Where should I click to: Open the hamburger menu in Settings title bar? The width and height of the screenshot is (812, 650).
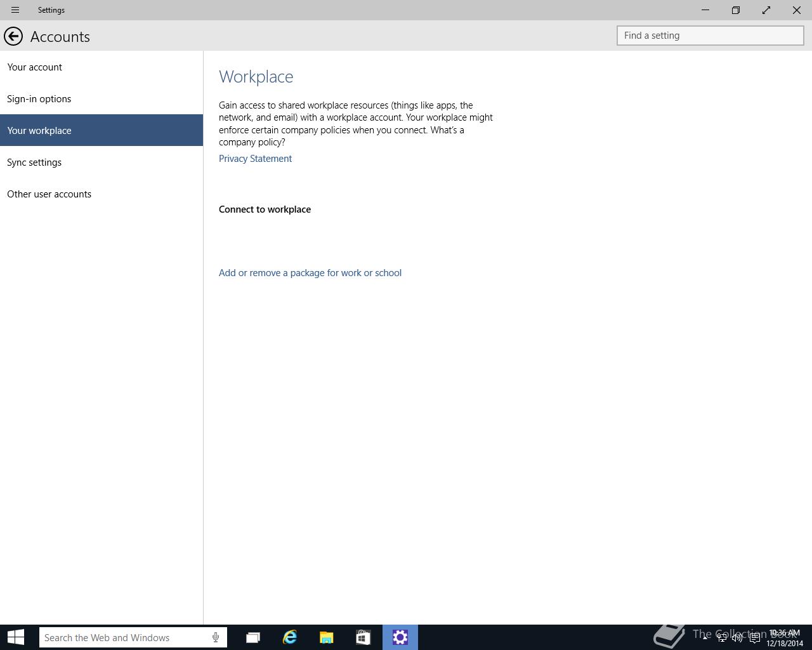tap(15, 10)
